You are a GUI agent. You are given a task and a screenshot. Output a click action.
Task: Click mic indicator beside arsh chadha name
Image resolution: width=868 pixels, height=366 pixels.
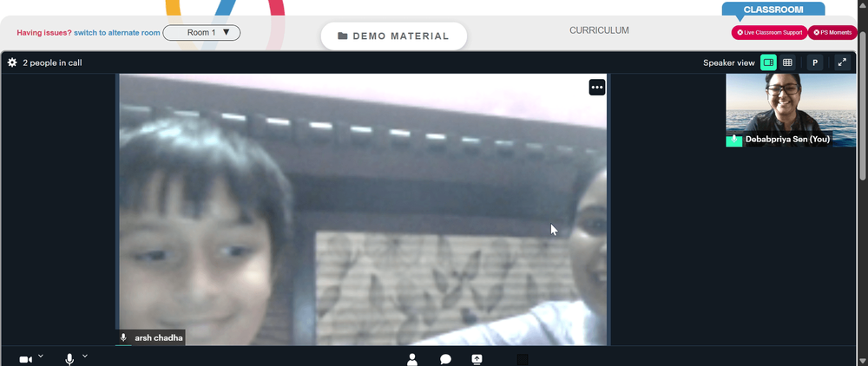(x=123, y=337)
